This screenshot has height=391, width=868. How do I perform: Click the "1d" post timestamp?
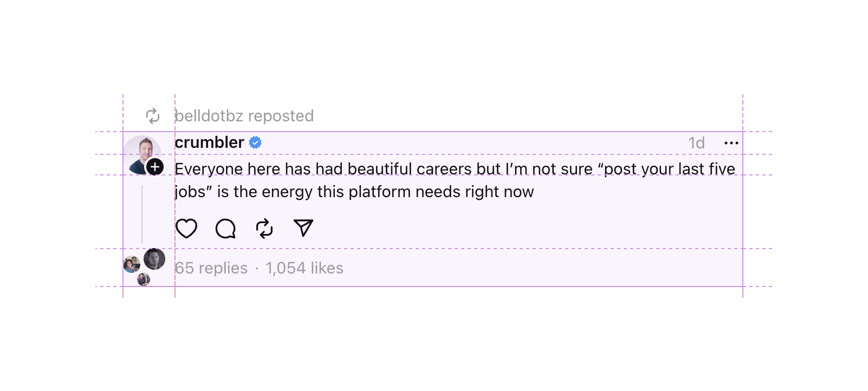click(x=696, y=143)
